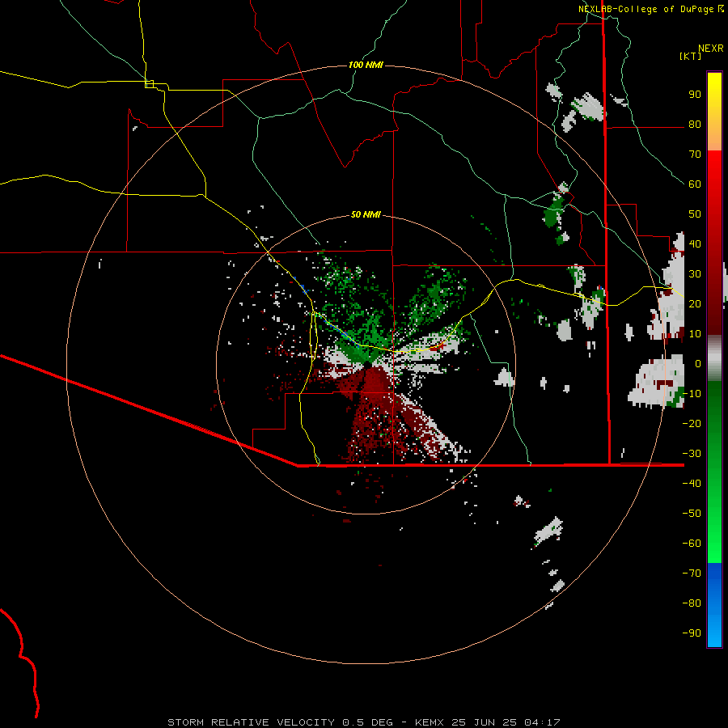The width and height of the screenshot is (728, 728).
Task: Click the -50 value on the velocity scale
Action: [692, 514]
